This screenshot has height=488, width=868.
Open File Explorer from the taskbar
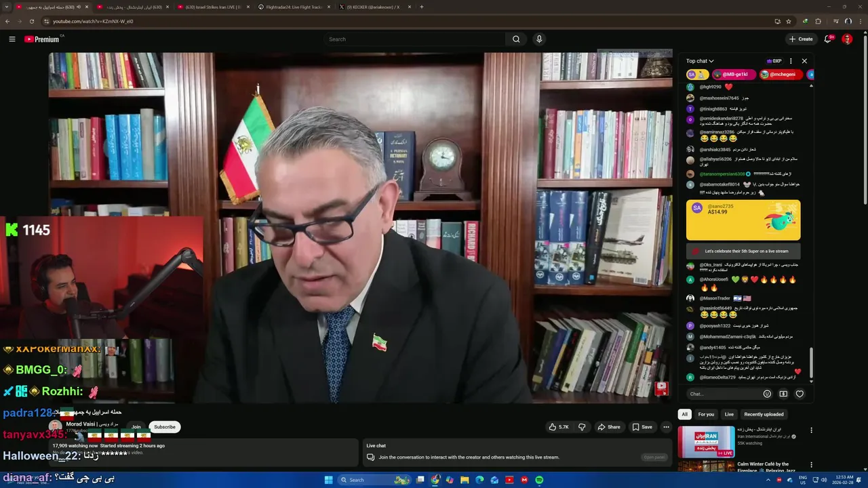point(465,480)
